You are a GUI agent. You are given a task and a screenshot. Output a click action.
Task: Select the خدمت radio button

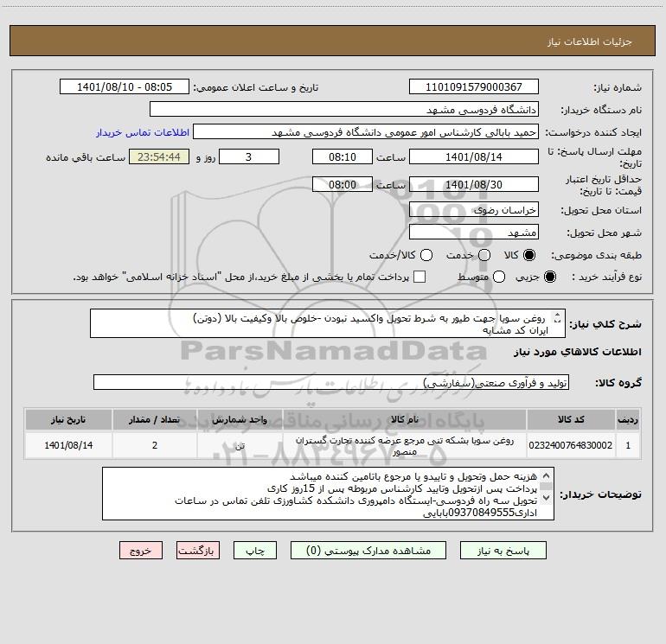coord(484,255)
